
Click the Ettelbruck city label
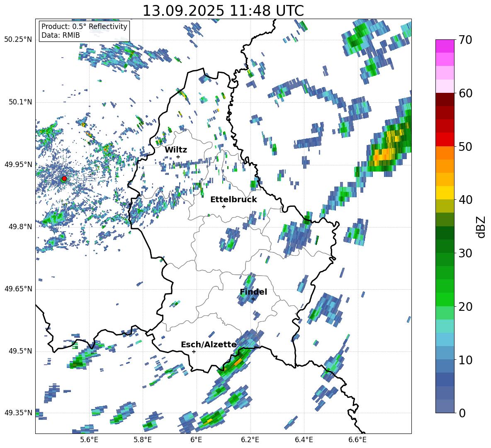pyautogui.click(x=233, y=200)
